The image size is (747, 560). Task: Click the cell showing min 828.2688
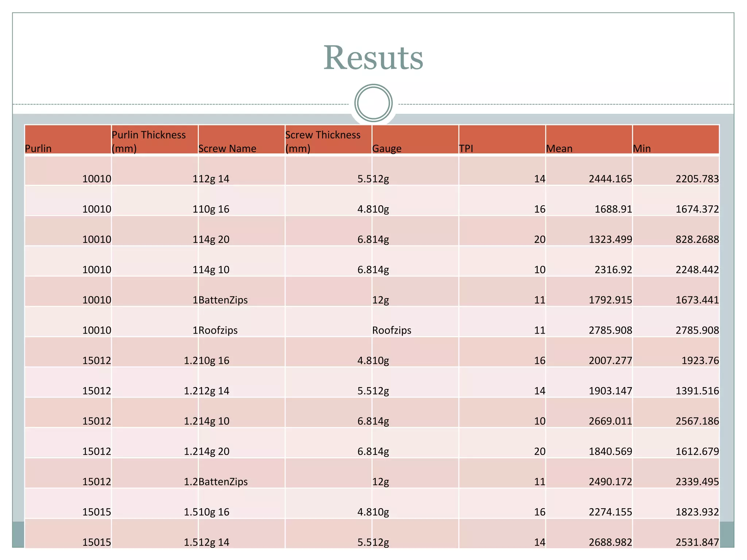pyautogui.click(x=676, y=231)
